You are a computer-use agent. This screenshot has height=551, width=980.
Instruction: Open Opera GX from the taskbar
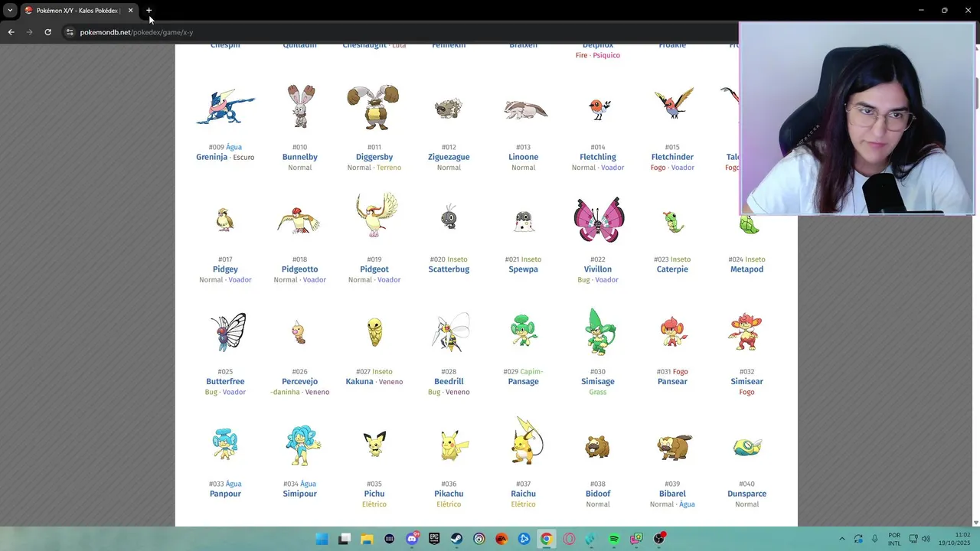569,539
